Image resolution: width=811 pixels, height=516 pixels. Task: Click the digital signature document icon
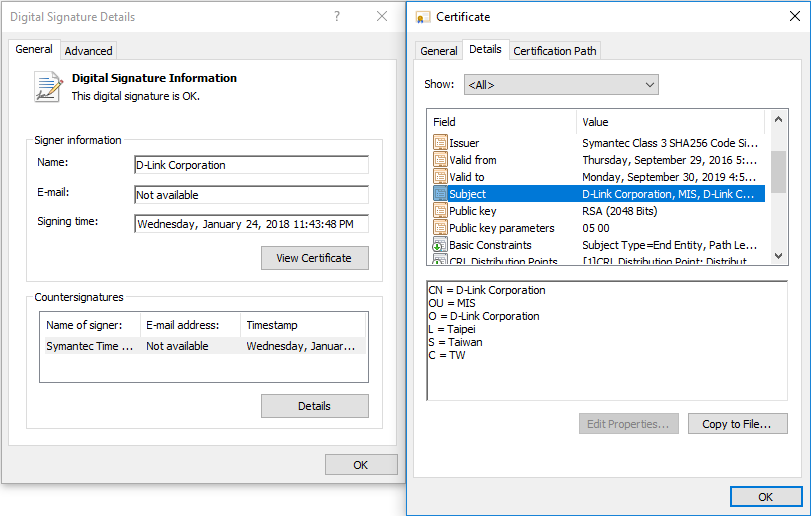pyautogui.click(x=48, y=86)
